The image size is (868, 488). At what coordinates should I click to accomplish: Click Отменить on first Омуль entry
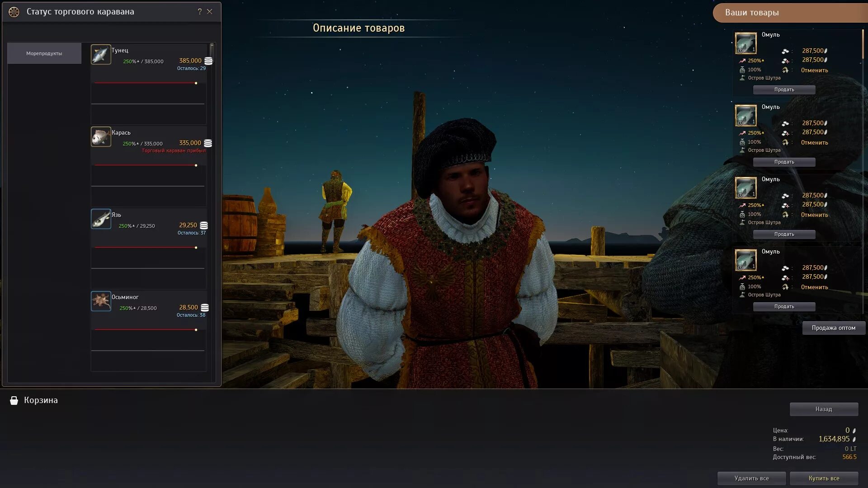pyautogui.click(x=815, y=70)
